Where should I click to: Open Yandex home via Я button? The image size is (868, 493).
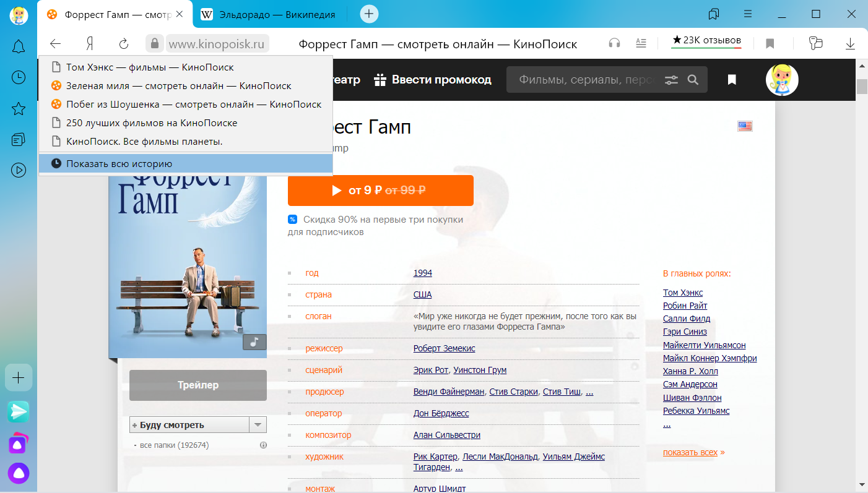[x=90, y=43]
